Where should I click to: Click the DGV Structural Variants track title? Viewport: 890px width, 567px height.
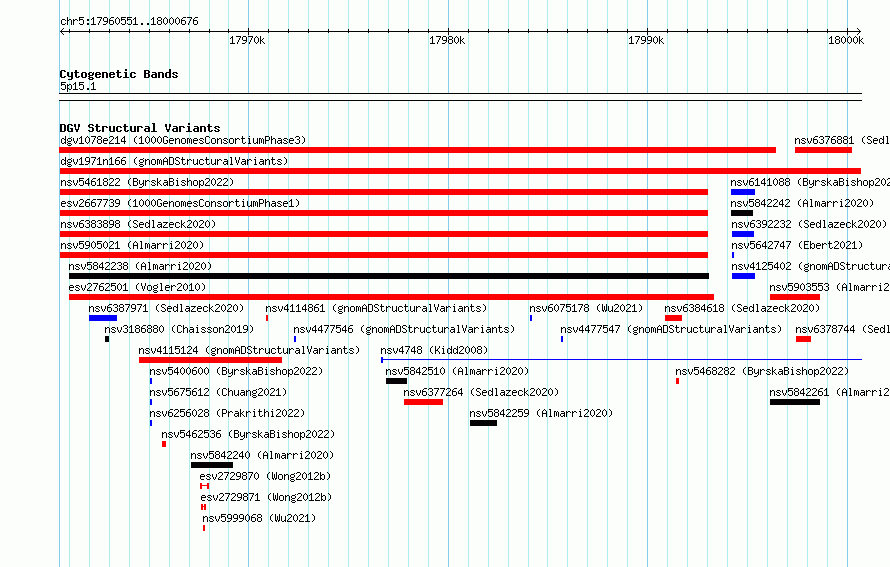pos(140,128)
